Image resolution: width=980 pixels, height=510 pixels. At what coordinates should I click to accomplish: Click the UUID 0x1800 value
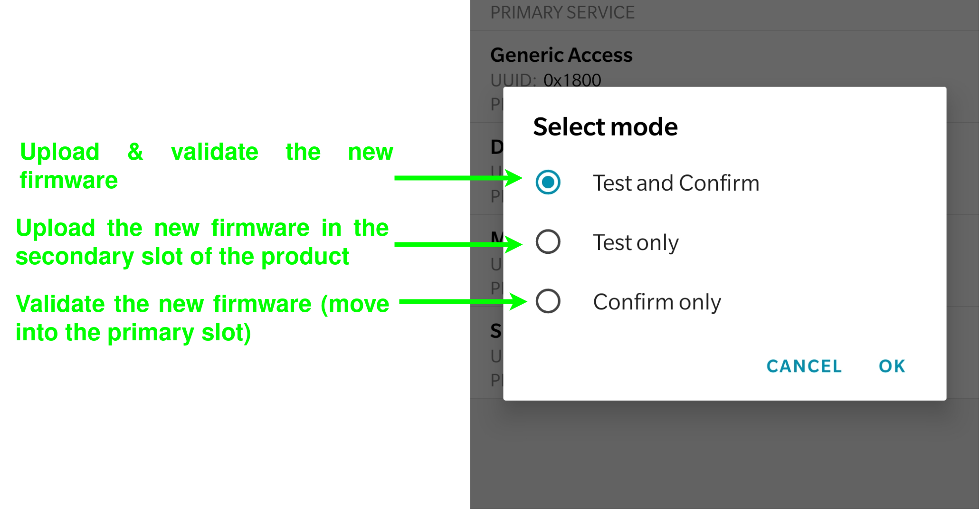coord(572,80)
